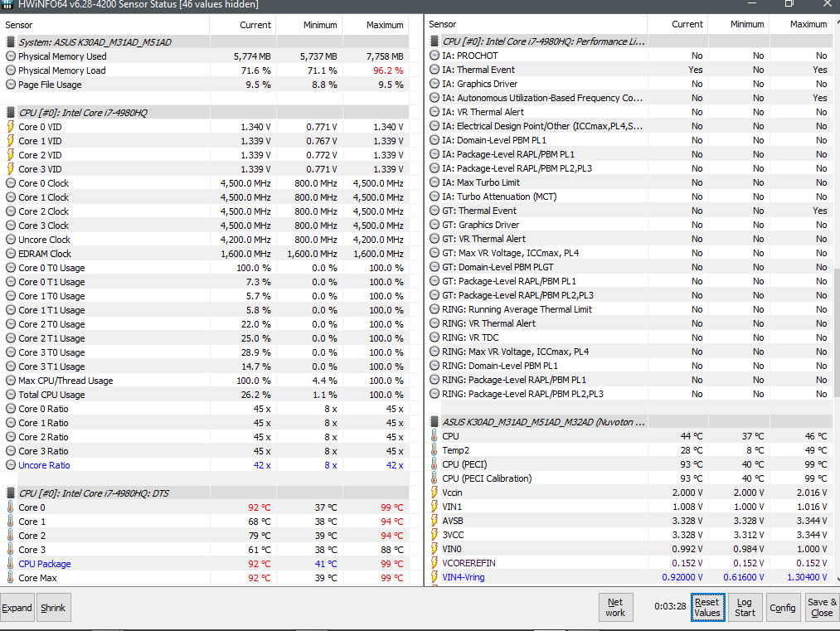Click the Nuvoton CPU thermometer icon
This screenshot has width=840, height=631.
(435, 436)
